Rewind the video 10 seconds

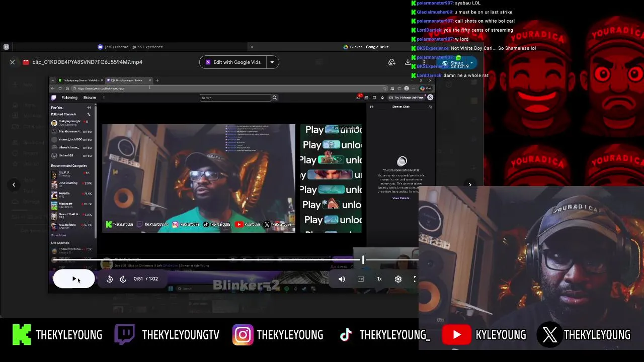point(110,279)
